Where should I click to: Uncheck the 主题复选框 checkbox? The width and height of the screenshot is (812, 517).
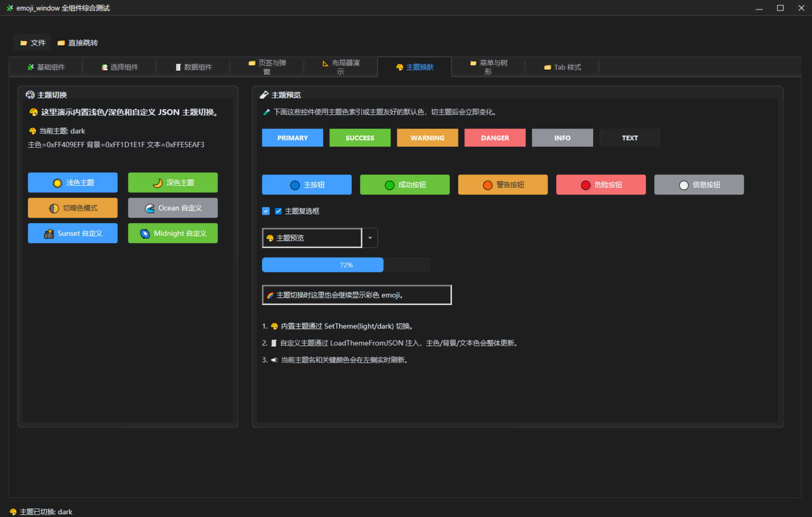278,211
